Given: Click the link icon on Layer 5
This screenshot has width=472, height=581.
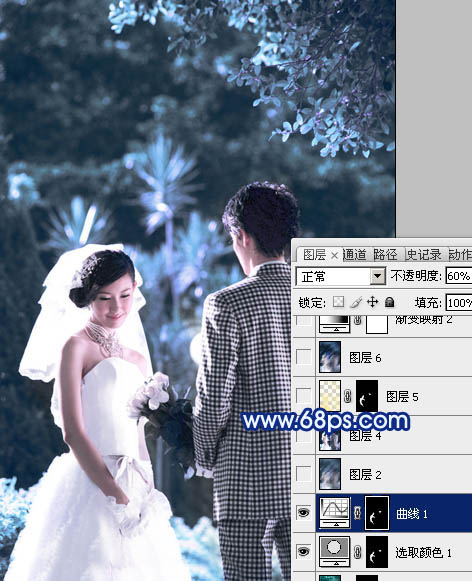Looking at the screenshot, I should point(347,396).
